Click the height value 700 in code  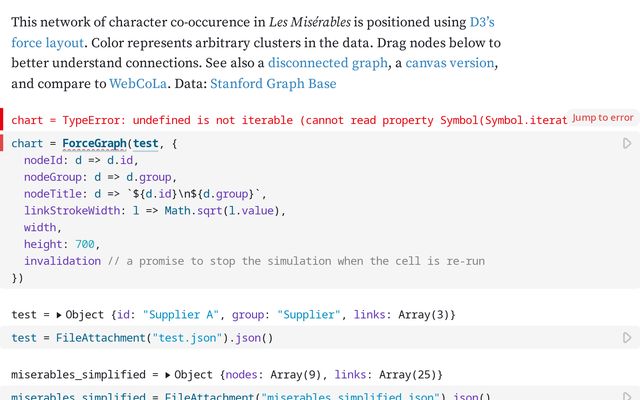point(87,245)
